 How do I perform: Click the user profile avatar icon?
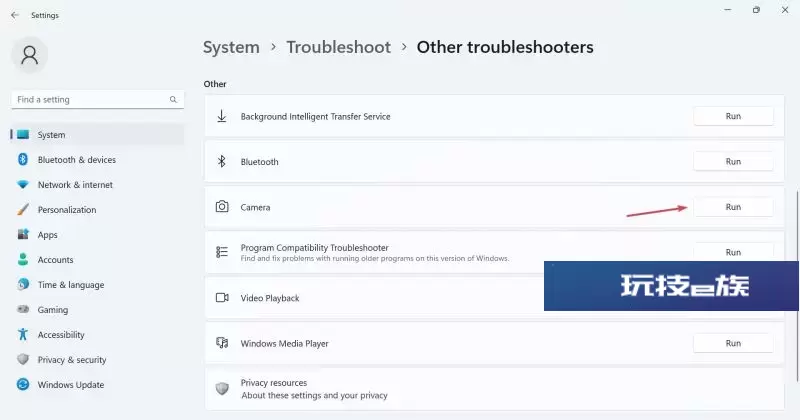(30, 55)
